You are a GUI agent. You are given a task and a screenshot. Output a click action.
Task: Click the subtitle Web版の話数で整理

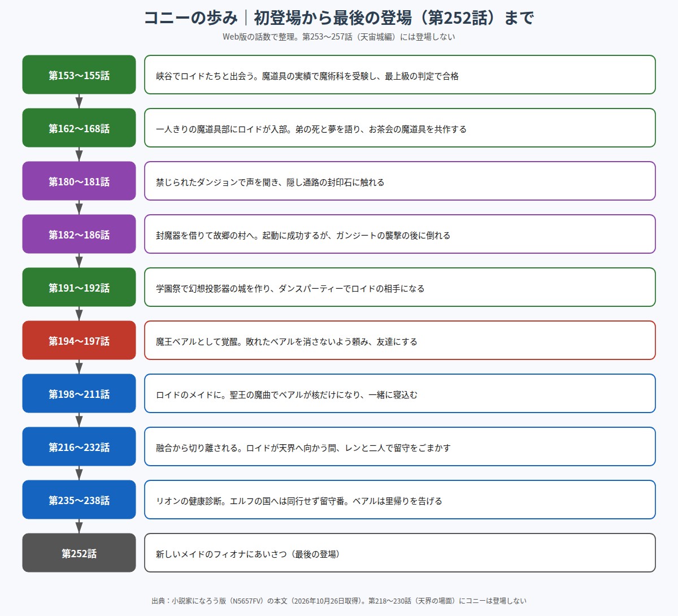point(339,37)
